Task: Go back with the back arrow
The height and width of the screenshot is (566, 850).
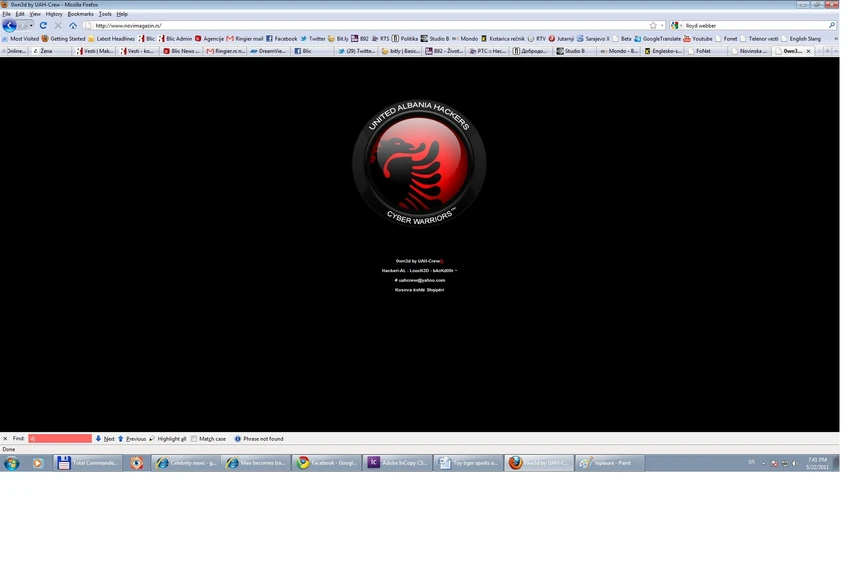Action: pos(9,25)
